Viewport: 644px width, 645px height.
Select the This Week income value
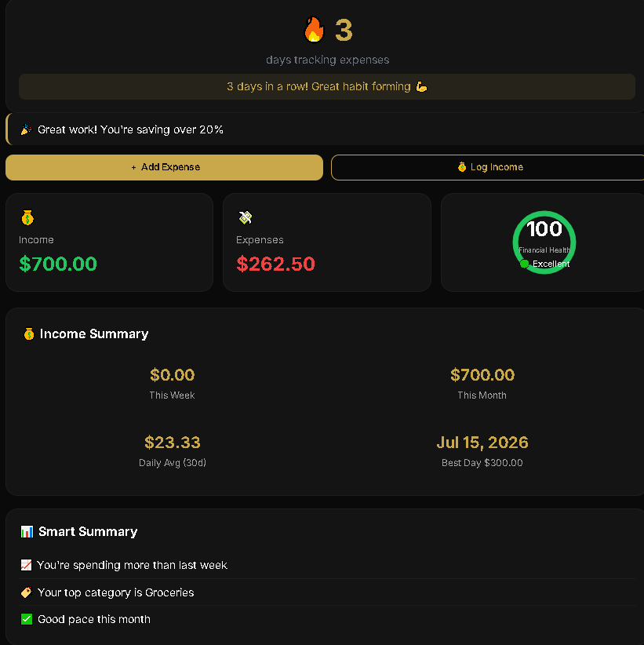point(172,375)
